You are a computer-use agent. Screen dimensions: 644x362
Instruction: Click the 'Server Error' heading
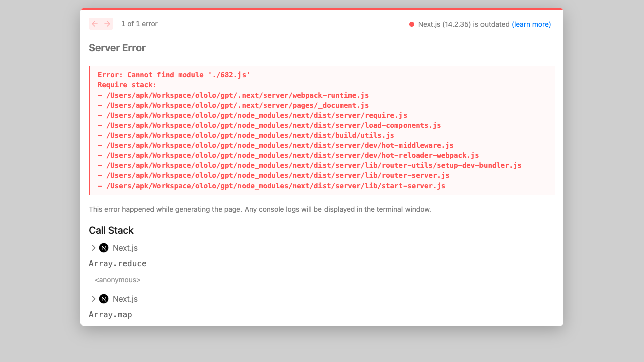[x=117, y=48]
